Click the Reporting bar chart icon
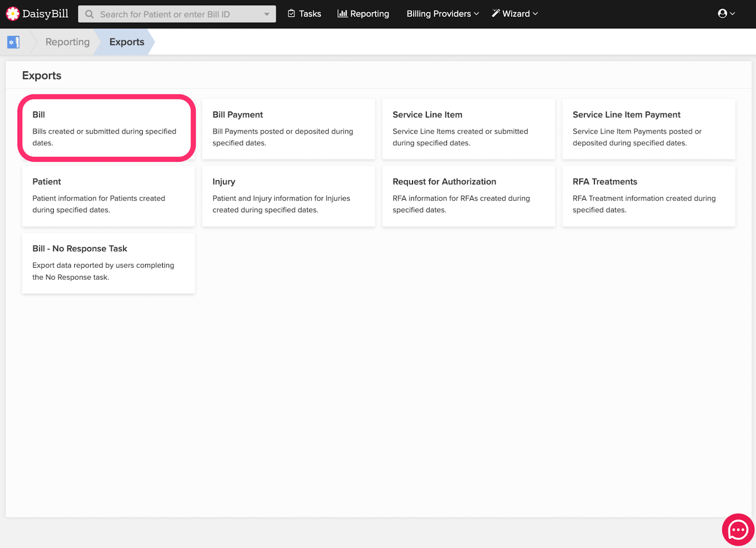Image resolution: width=756 pixels, height=548 pixels. coord(342,14)
